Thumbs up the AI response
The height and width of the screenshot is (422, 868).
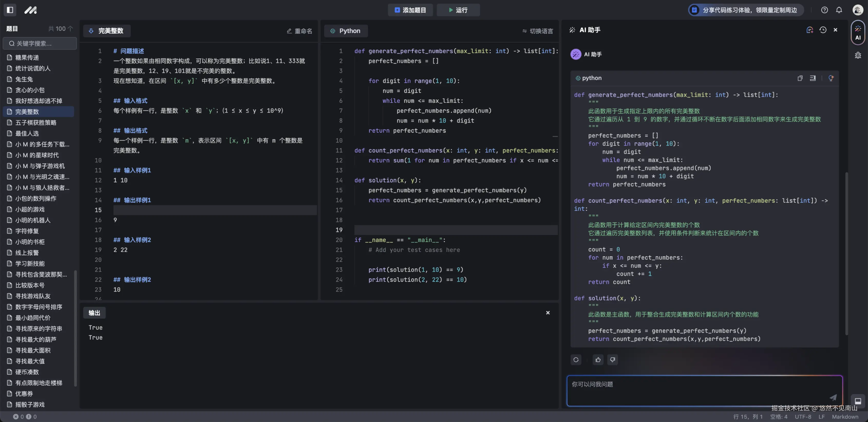(x=598, y=360)
